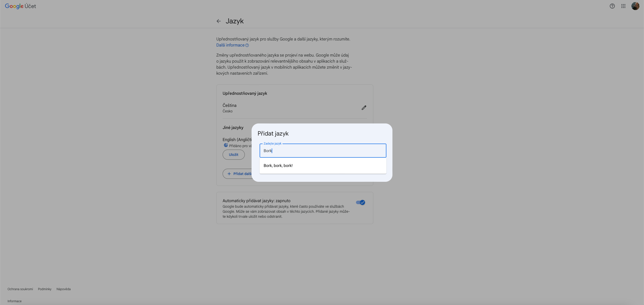Click the globe icon beside Přidáno
This screenshot has height=305, width=644.
tap(226, 145)
